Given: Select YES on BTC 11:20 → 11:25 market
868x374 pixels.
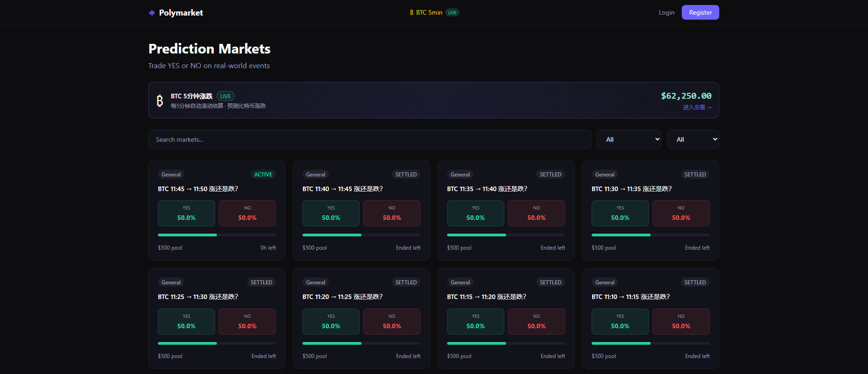Looking at the screenshot, I should [331, 321].
